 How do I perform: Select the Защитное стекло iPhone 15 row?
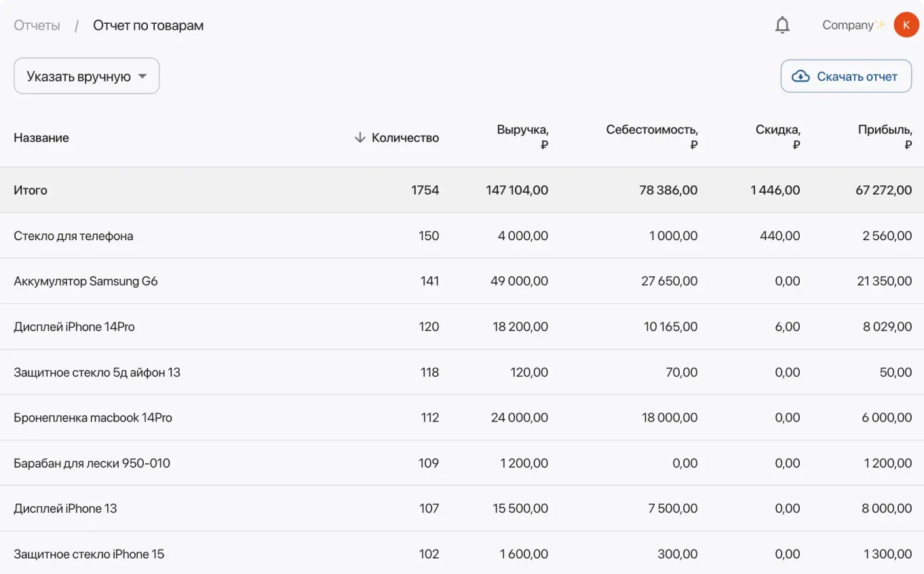pyautogui.click(x=89, y=554)
